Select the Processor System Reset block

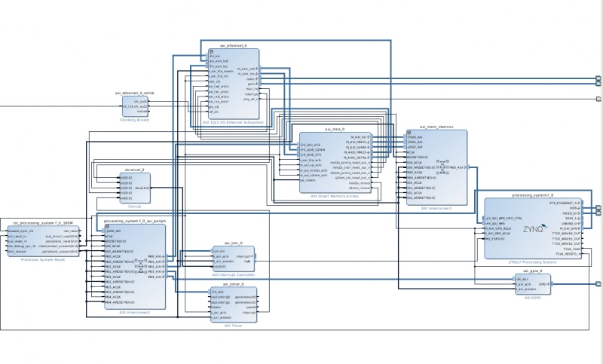43,241
